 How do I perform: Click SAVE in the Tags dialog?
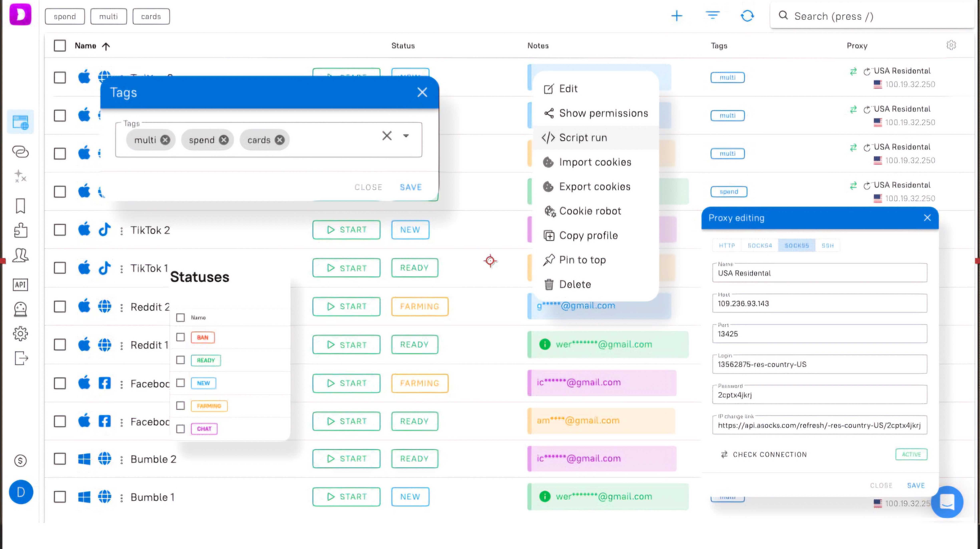click(410, 187)
